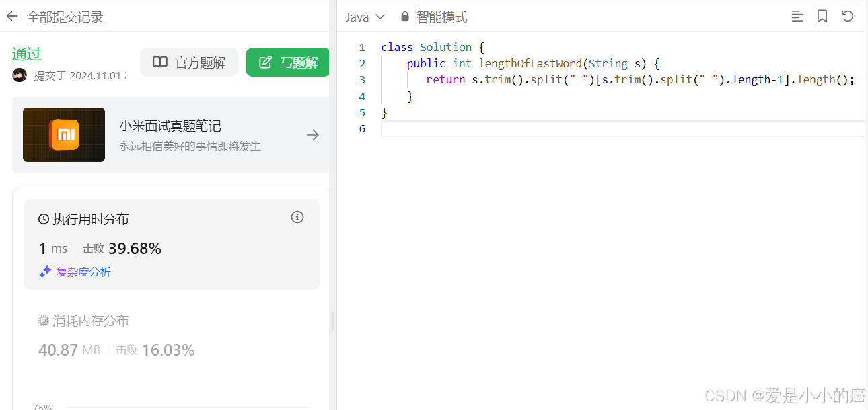Image resolution: width=868 pixels, height=410 pixels.
Task: Open the Java language dropdown
Action: click(365, 17)
